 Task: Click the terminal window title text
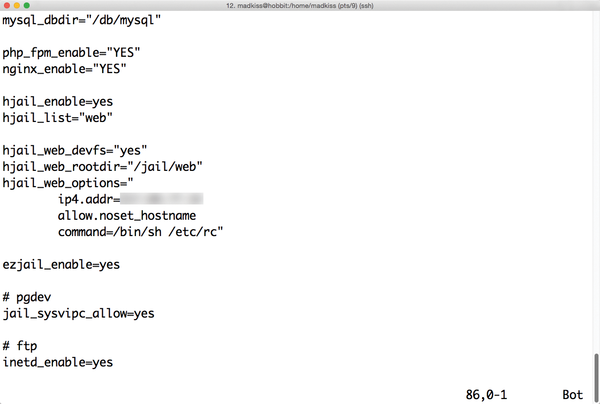coord(300,6)
